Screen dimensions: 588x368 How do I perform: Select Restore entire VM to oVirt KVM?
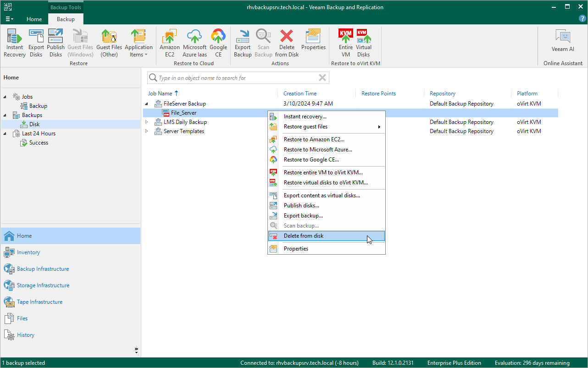(327, 173)
